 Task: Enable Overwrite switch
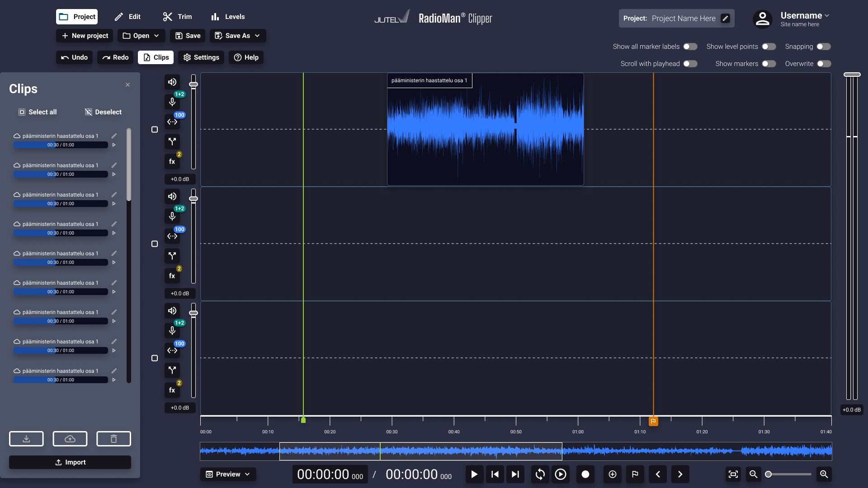pos(824,64)
